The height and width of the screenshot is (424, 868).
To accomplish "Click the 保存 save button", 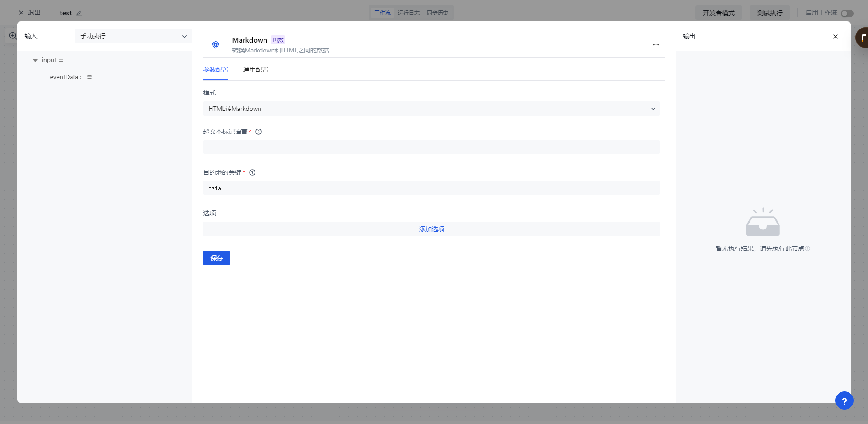I will click(x=216, y=258).
